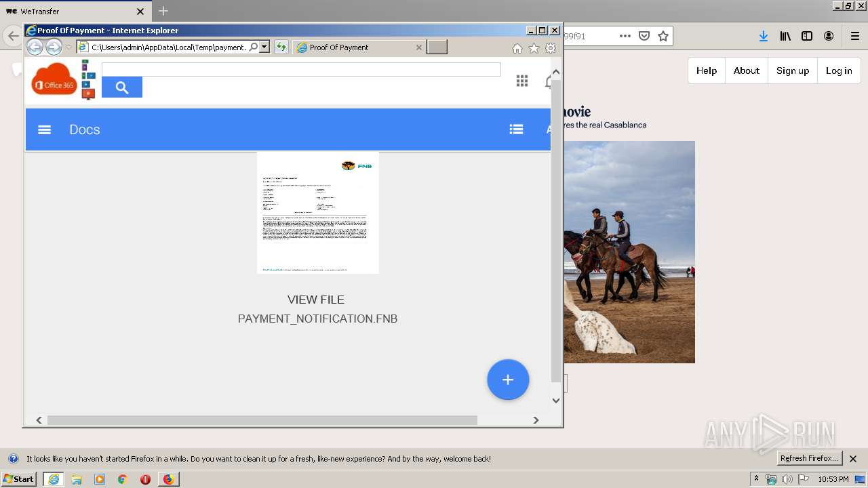This screenshot has width=868, height=488.
Task: Click Chrome icon in taskbar
Action: (x=122, y=479)
